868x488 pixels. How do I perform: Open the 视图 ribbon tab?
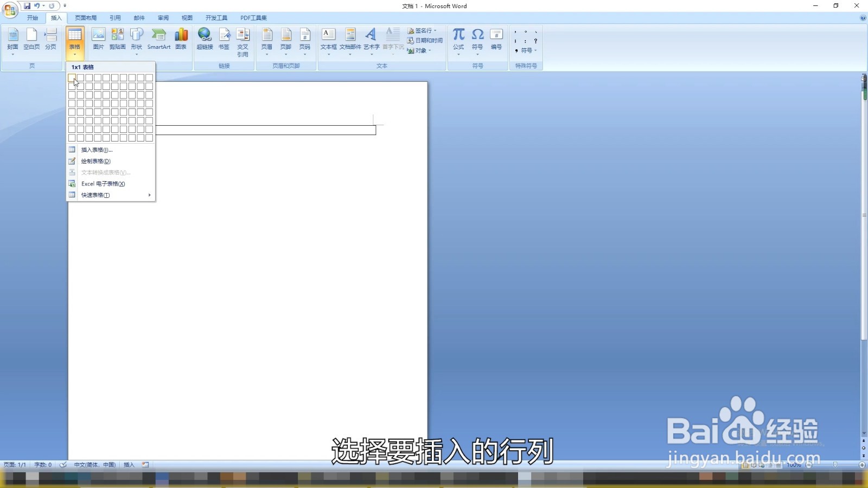coord(187,18)
